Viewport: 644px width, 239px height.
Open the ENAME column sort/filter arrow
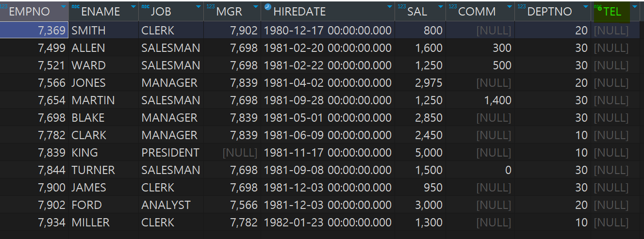pyautogui.click(x=134, y=7)
